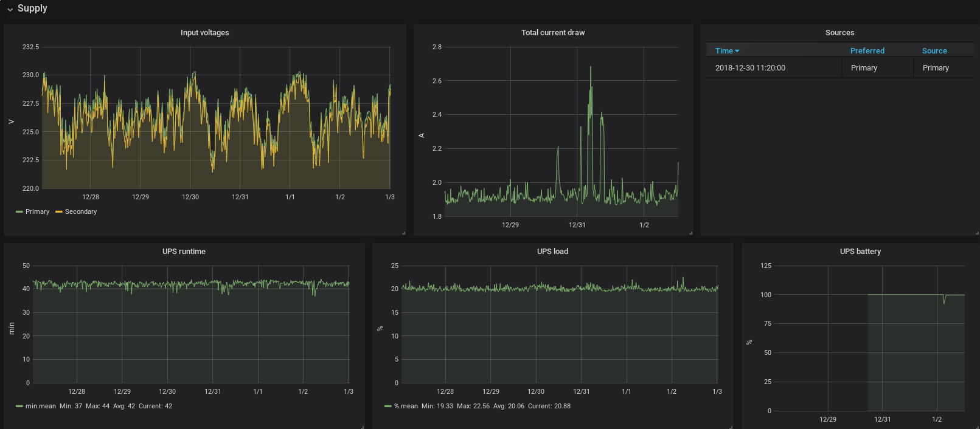The width and height of the screenshot is (980, 429).
Task: Open the Input voltages panel title menu
Action: (204, 33)
